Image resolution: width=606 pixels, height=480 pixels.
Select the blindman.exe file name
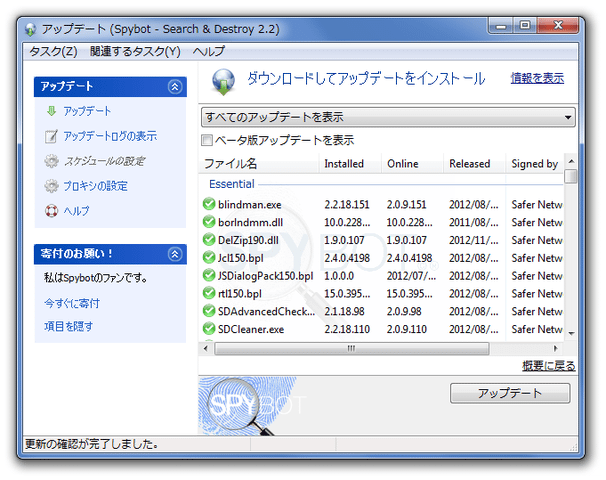coord(250,204)
